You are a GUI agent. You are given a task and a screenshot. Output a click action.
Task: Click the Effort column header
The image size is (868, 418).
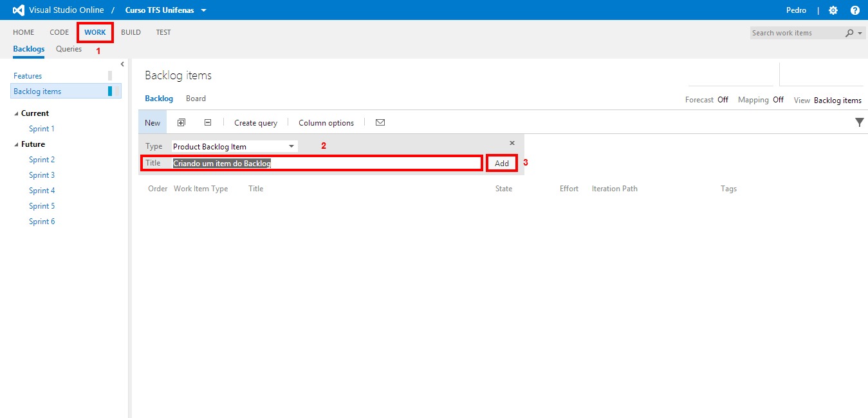(569, 189)
